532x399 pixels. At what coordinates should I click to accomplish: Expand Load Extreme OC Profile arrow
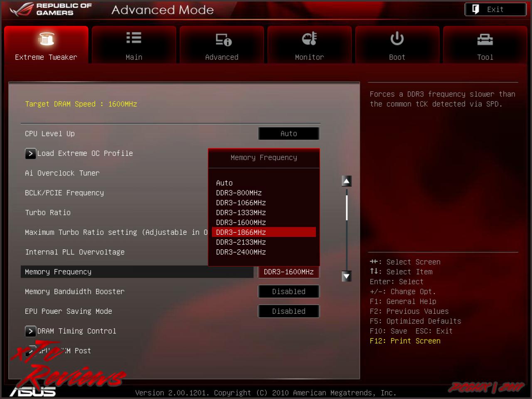coord(30,153)
